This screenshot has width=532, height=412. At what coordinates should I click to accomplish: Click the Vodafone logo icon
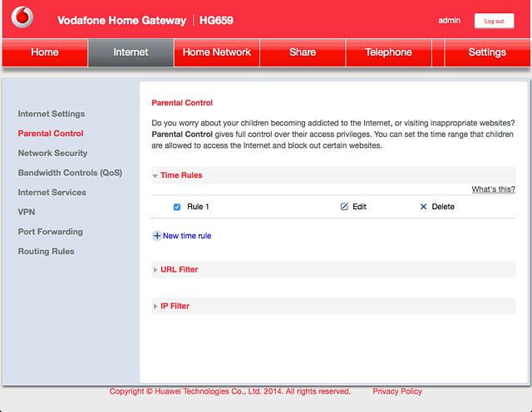pyautogui.click(x=22, y=17)
